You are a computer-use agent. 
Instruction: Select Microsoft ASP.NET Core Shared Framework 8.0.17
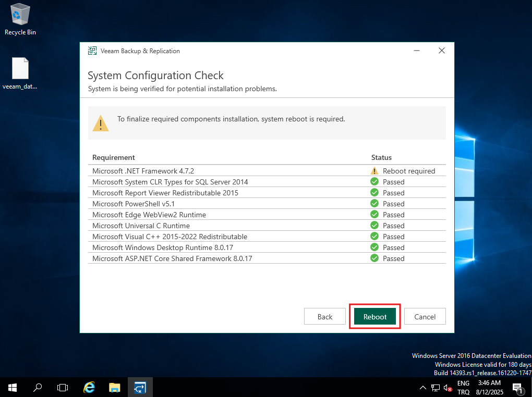tap(267, 258)
